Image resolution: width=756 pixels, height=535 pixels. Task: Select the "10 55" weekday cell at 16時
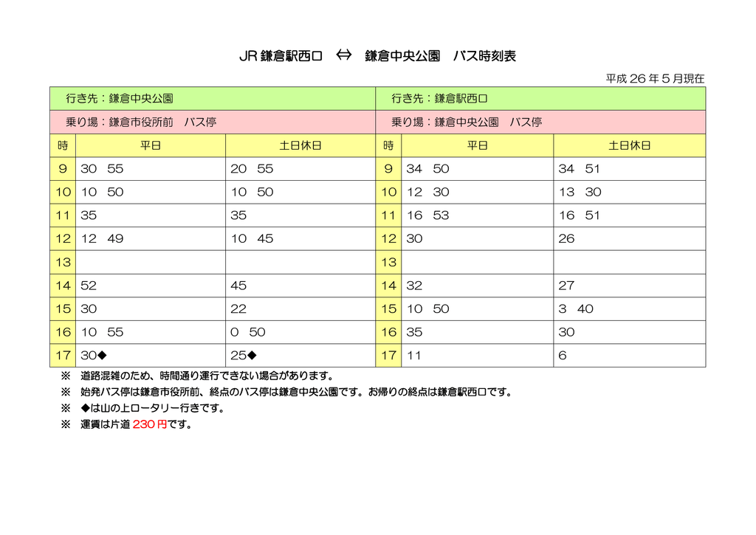(x=151, y=332)
